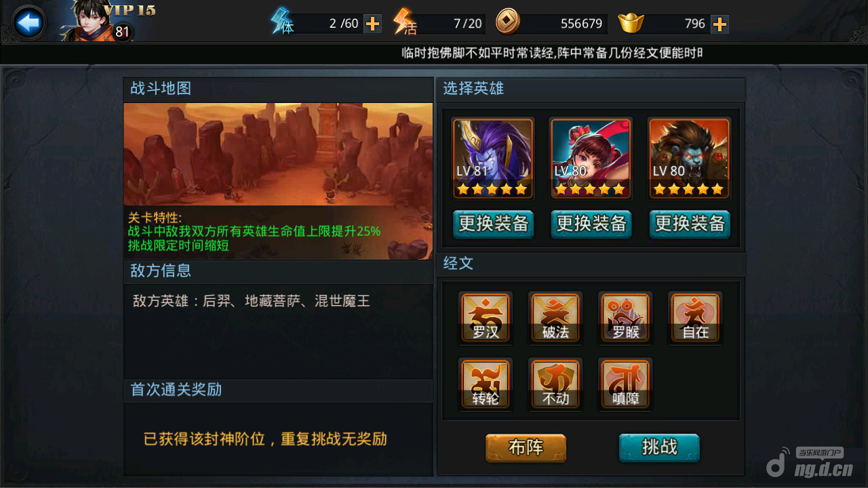This screenshot has height=488, width=868.
Task: Tap the blue back arrow icon
Action: 29,23
